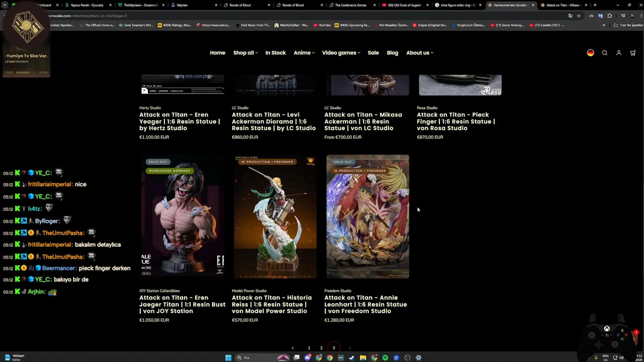Open Annie Leonhart Freedom Studio statue link
The width and height of the screenshot is (644, 362).
pyautogui.click(x=365, y=304)
